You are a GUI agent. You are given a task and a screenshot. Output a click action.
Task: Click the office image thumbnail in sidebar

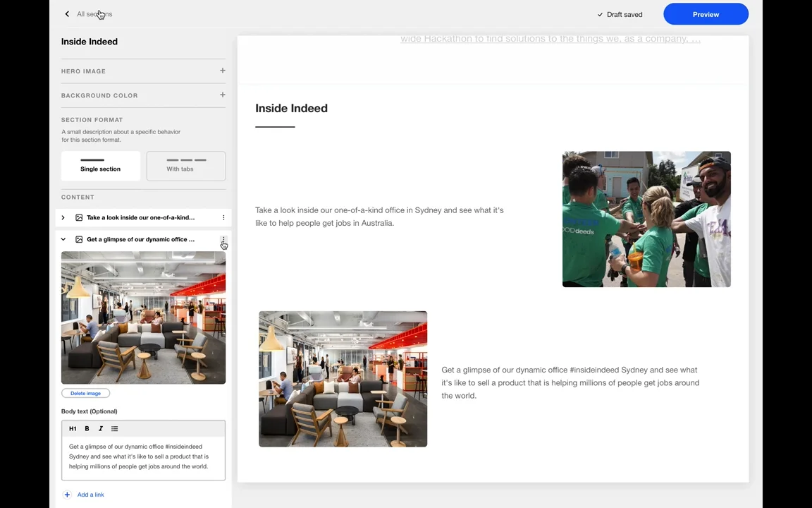(x=144, y=317)
